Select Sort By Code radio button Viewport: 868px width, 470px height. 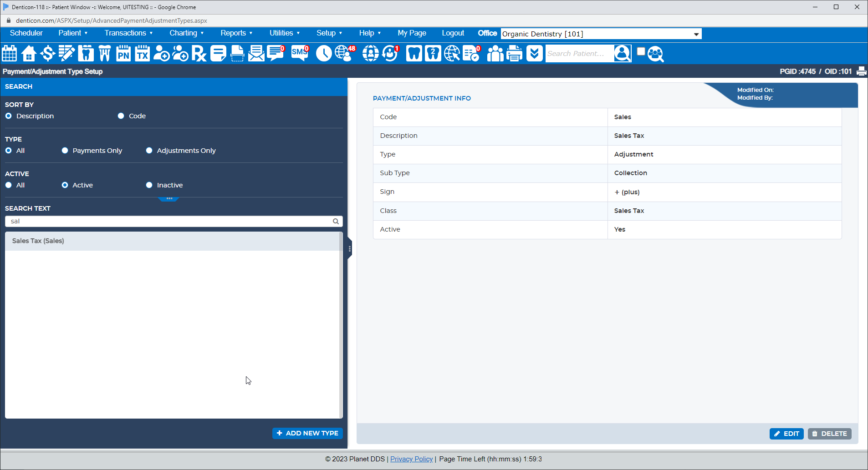[x=121, y=116]
